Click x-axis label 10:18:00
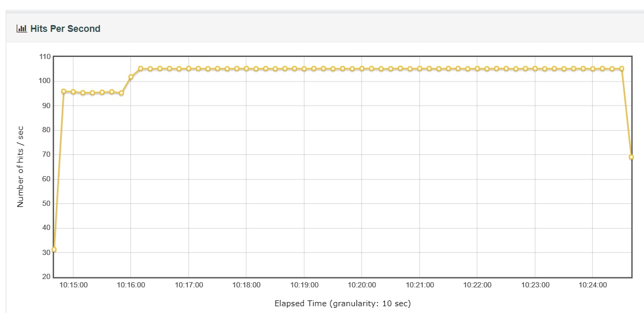Image resolution: width=644 pixels, height=313 pixels. tap(246, 285)
